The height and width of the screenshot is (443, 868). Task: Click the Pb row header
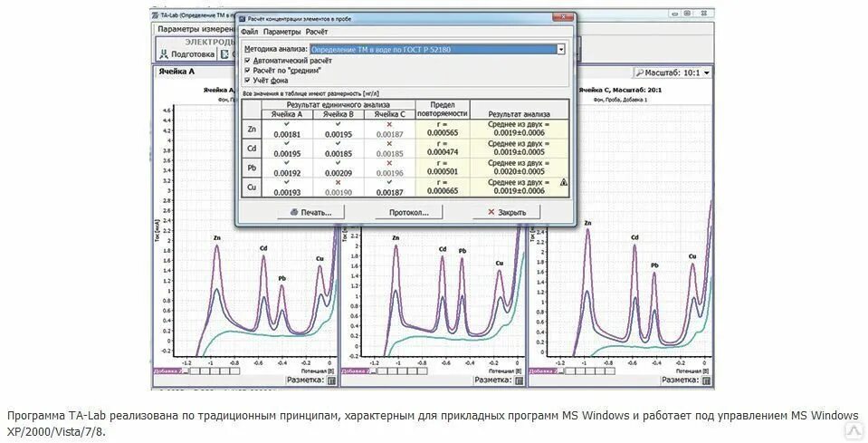tap(252, 168)
